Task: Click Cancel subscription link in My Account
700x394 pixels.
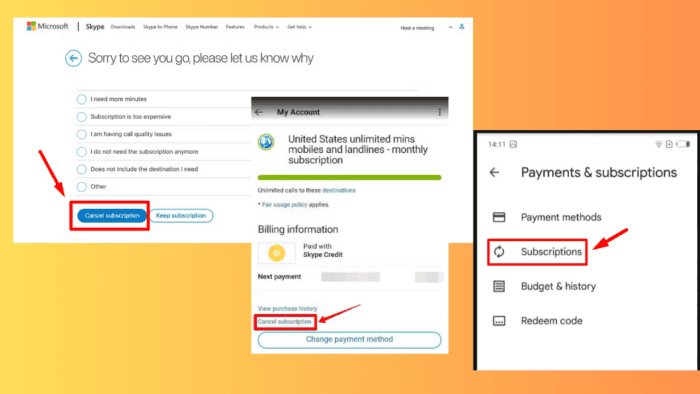Action: [x=284, y=322]
